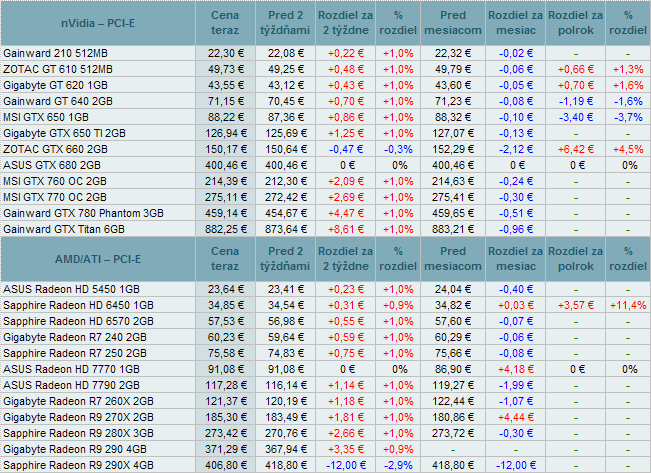Image resolution: width=651 pixels, height=473 pixels.
Task: Click the 'AMD/ATI – PCI-E' table header
Action: (98, 259)
